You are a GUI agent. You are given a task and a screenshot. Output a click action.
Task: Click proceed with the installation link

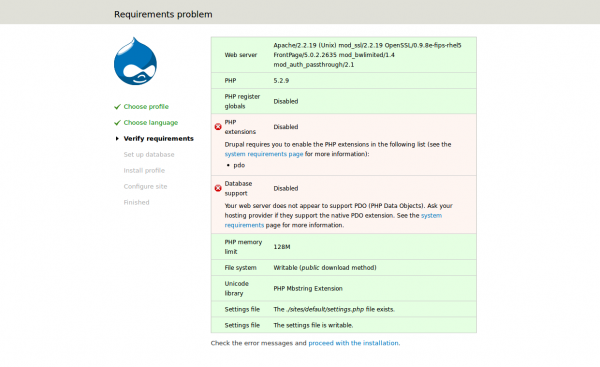point(353,343)
